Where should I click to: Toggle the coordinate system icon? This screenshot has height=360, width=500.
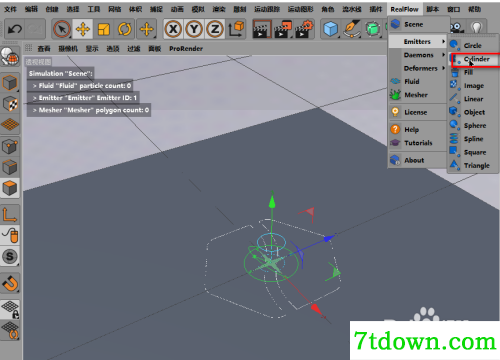236,29
